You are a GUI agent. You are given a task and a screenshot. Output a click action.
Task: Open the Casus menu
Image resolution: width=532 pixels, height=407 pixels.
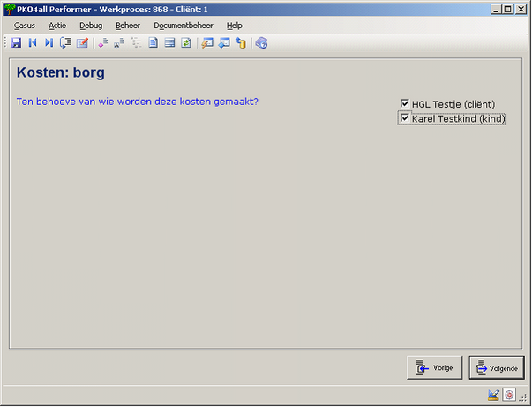[24, 26]
